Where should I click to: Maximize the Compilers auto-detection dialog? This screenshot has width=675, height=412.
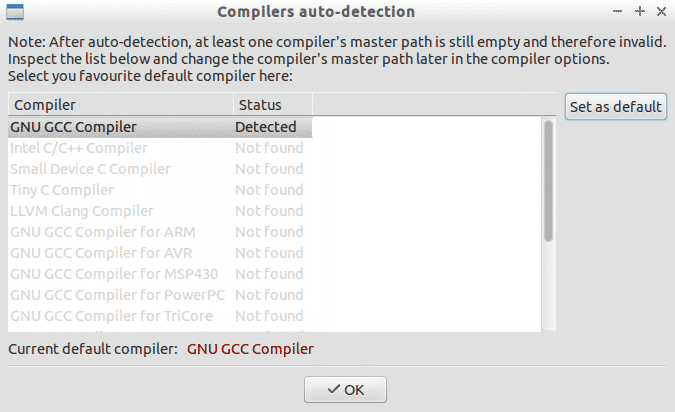[640, 12]
